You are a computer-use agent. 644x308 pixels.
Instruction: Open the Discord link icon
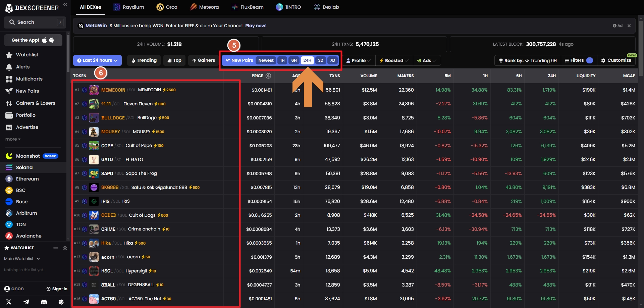pyautogui.click(x=44, y=302)
